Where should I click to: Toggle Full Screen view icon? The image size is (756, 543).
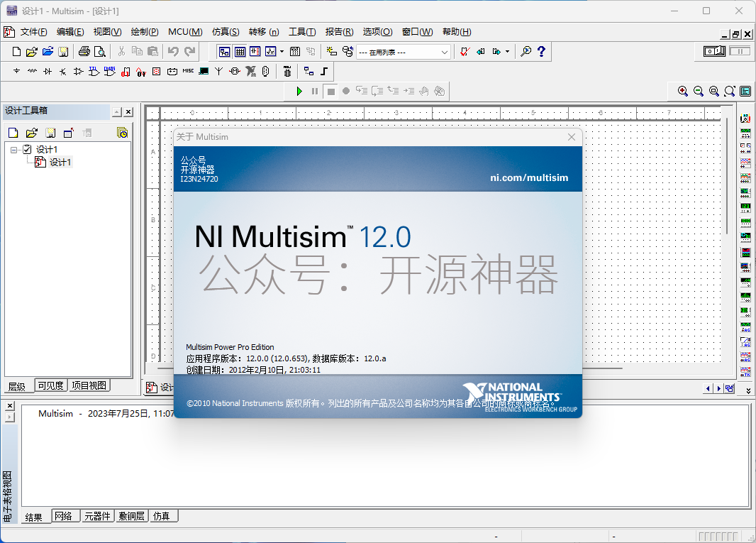tap(745, 92)
